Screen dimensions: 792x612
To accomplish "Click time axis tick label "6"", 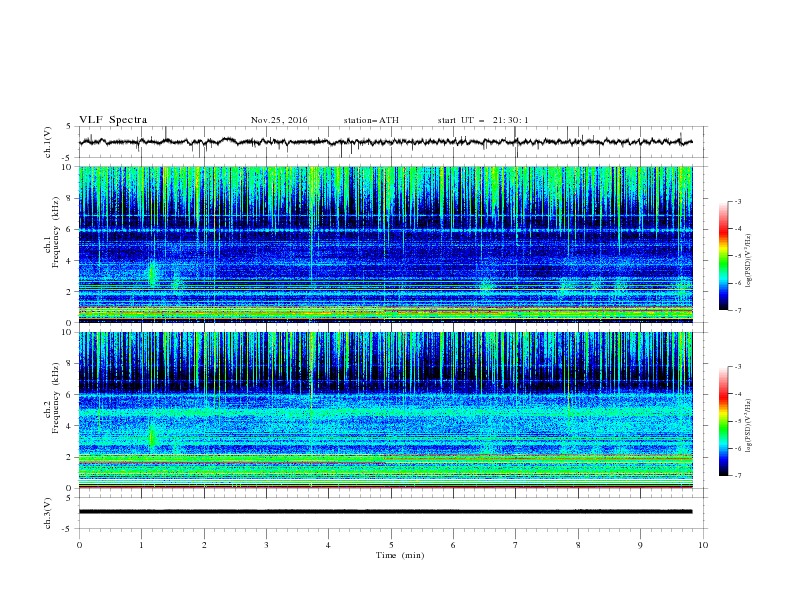I will 453,545.
